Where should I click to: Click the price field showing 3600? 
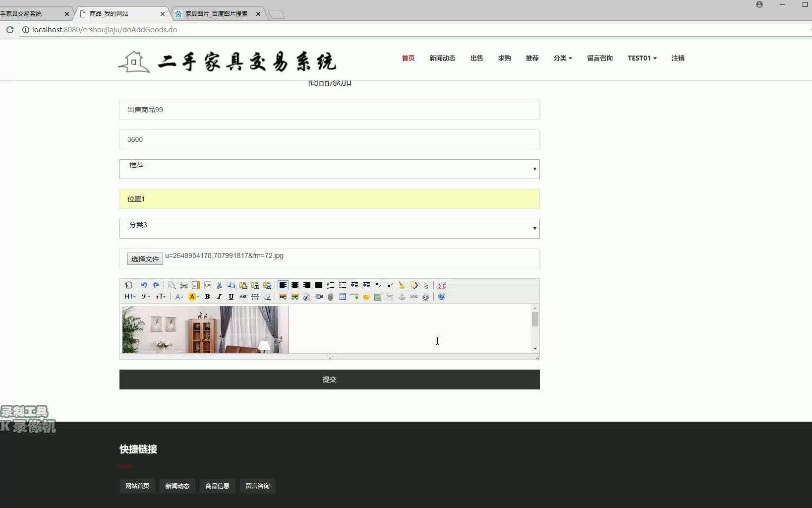coord(329,139)
